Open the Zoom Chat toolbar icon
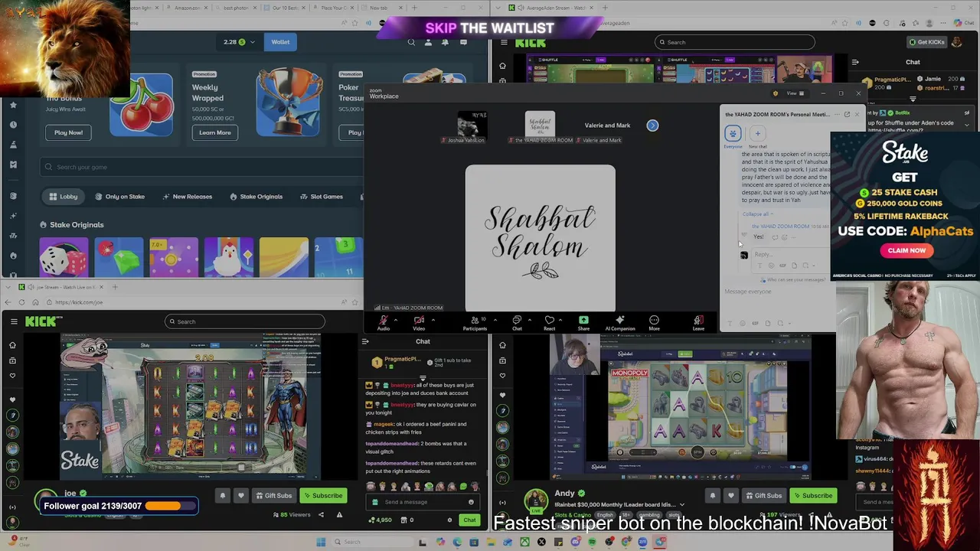The image size is (980, 551). tap(517, 320)
